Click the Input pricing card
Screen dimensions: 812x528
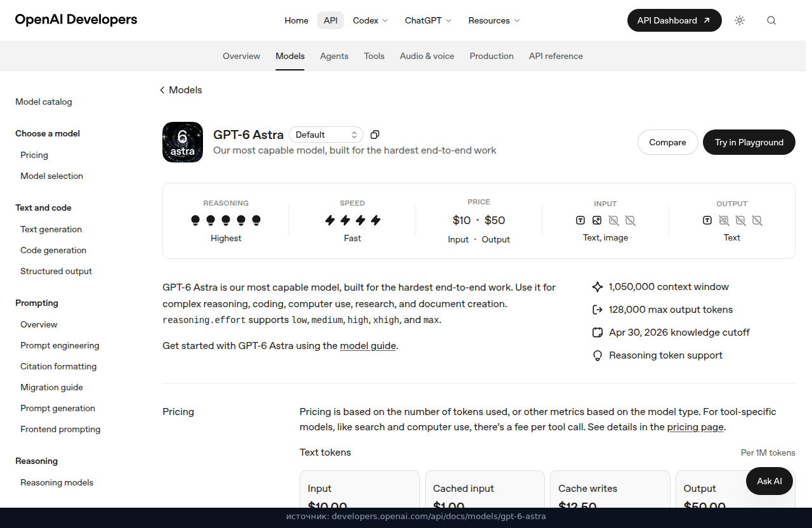tap(360, 489)
